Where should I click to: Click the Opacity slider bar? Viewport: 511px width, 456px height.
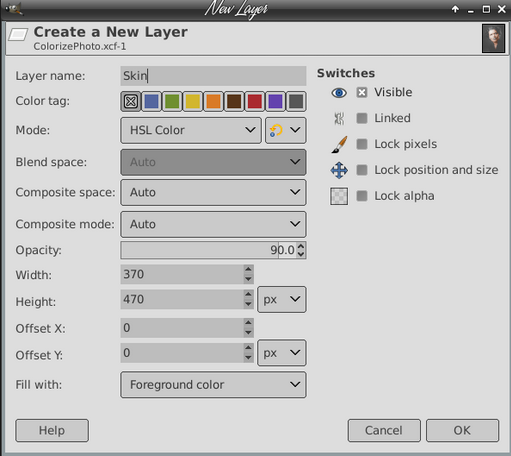pyautogui.click(x=208, y=250)
